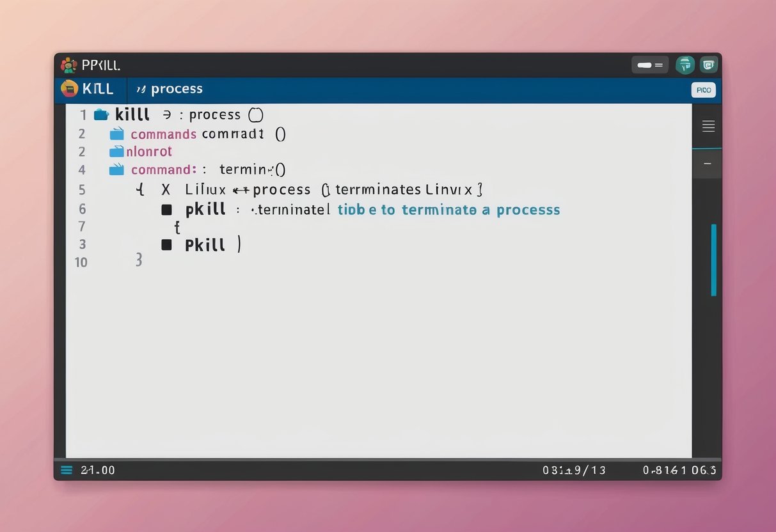Select the folder icon beside kill on line 1
This screenshot has height=532, width=776.
[x=102, y=114]
